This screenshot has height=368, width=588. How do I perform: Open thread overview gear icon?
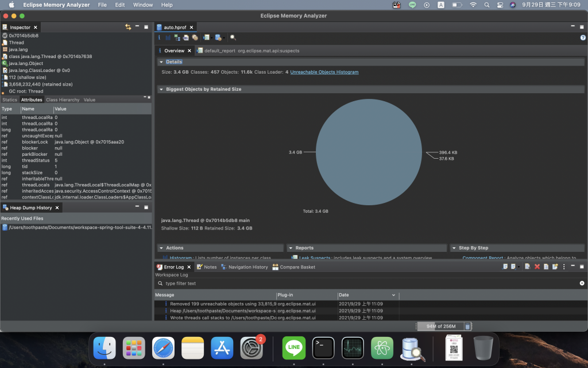[195, 37]
